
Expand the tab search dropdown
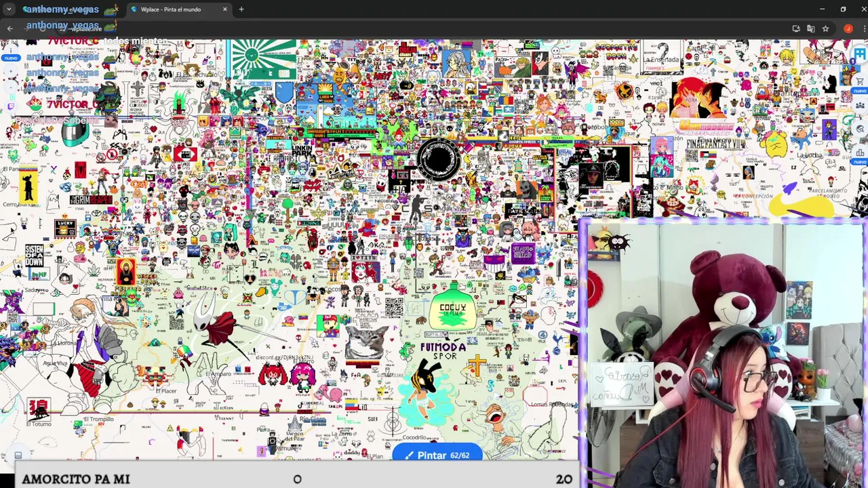click(9, 9)
